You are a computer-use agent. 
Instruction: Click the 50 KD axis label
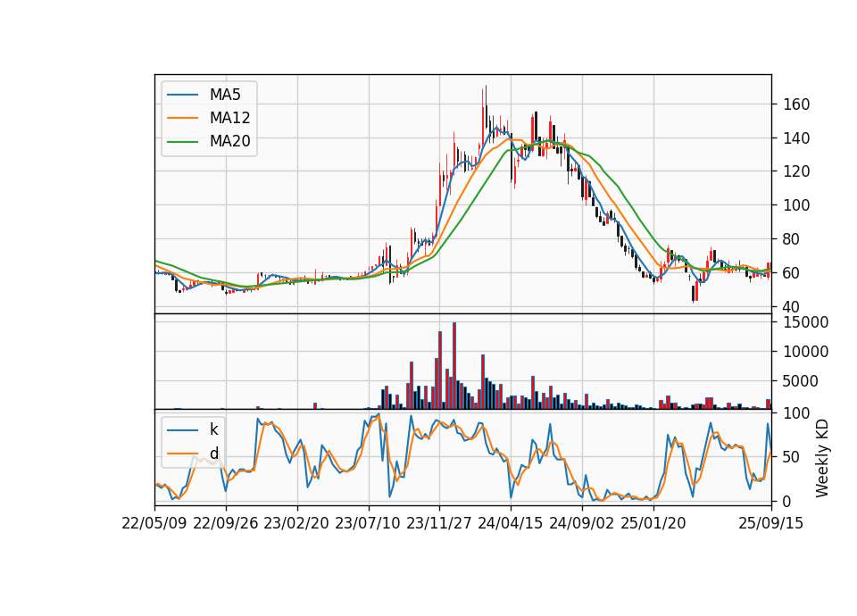click(792, 457)
